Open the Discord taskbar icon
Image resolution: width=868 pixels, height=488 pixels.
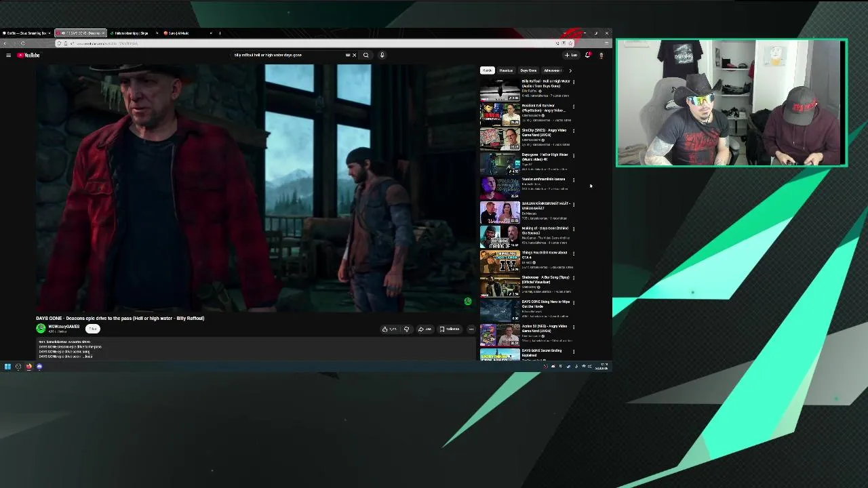pos(39,367)
